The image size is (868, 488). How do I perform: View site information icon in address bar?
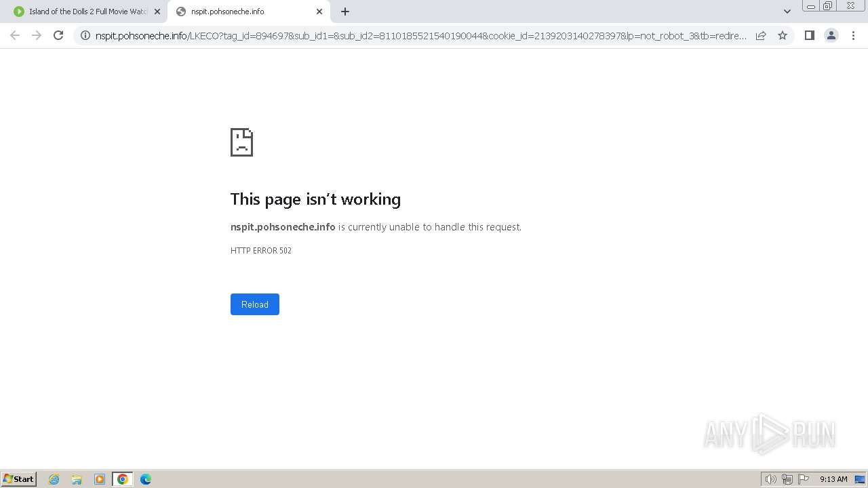(85, 35)
